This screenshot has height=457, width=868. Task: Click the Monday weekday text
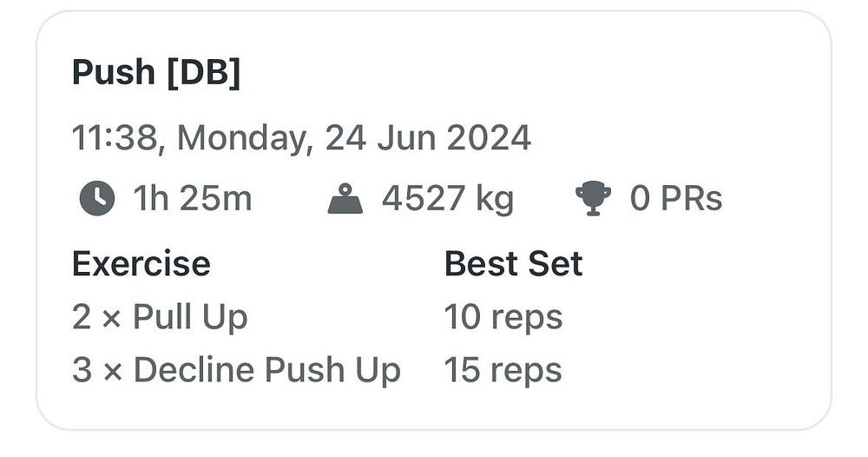click(242, 138)
